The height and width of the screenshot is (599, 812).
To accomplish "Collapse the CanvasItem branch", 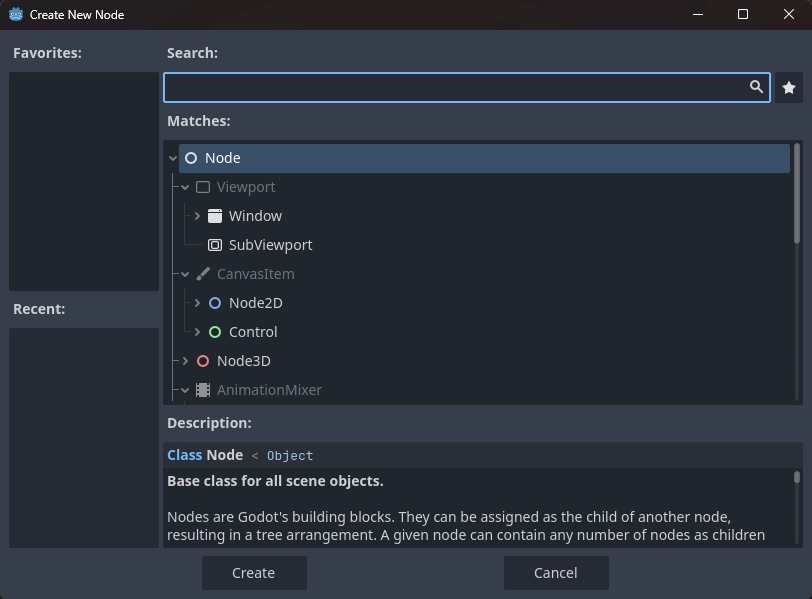I will click(x=184, y=273).
